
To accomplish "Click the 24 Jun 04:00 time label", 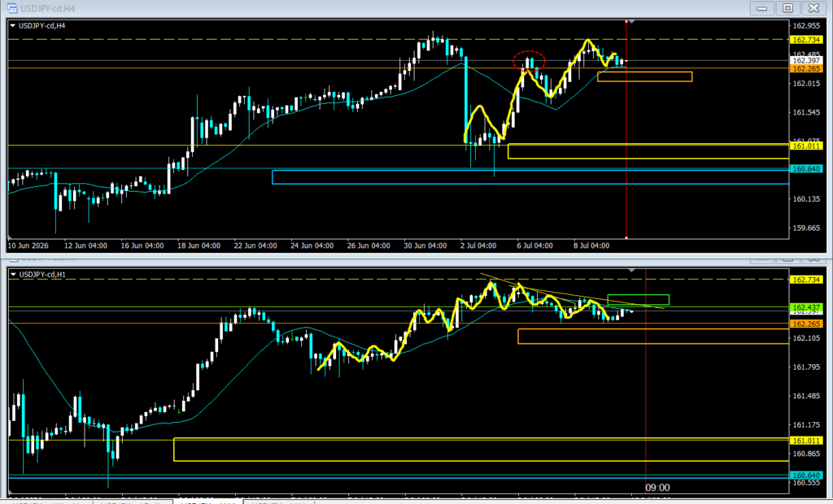I will (312, 245).
